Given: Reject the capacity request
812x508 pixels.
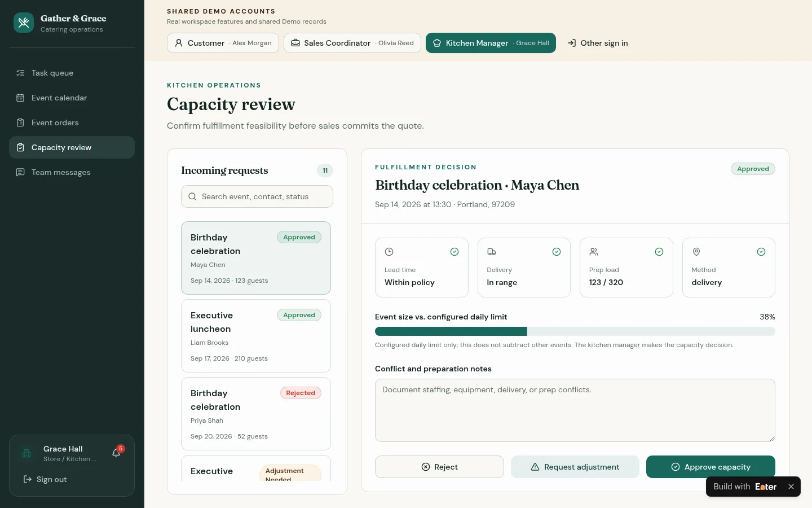Looking at the screenshot, I should [439, 467].
